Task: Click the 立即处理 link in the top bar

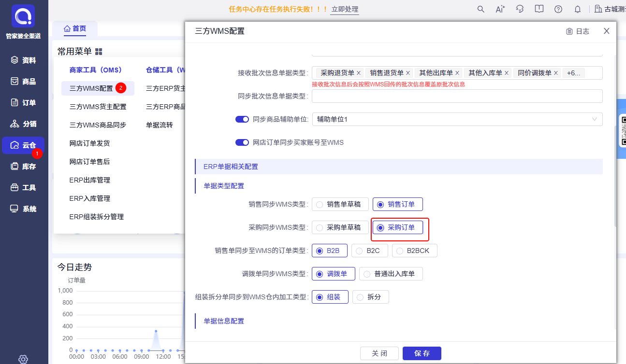Action: (345, 9)
